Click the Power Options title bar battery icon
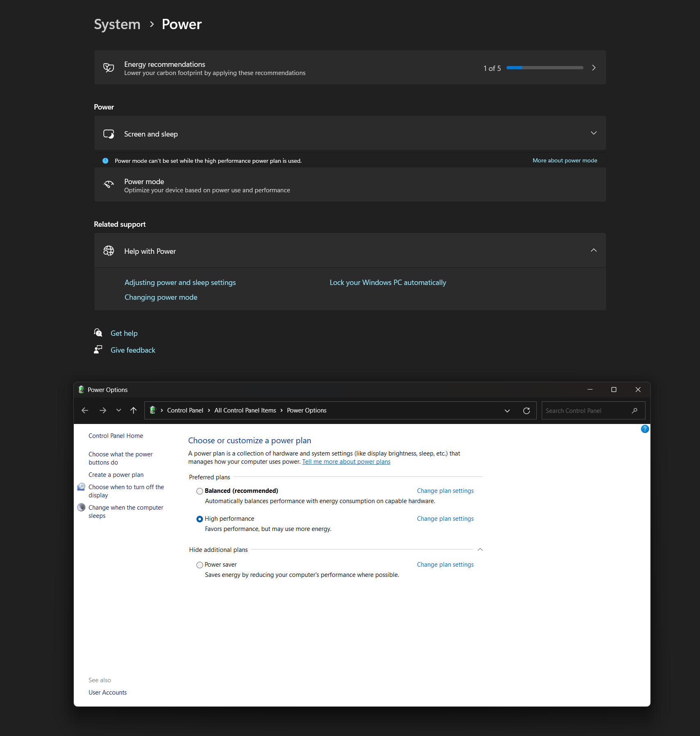This screenshot has height=736, width=700. point(81,390)
